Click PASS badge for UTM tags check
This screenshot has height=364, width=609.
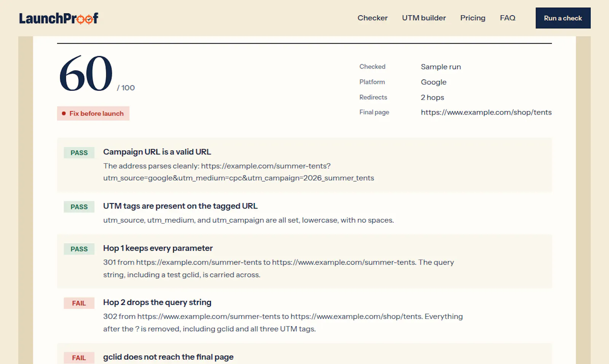point(79,207)
